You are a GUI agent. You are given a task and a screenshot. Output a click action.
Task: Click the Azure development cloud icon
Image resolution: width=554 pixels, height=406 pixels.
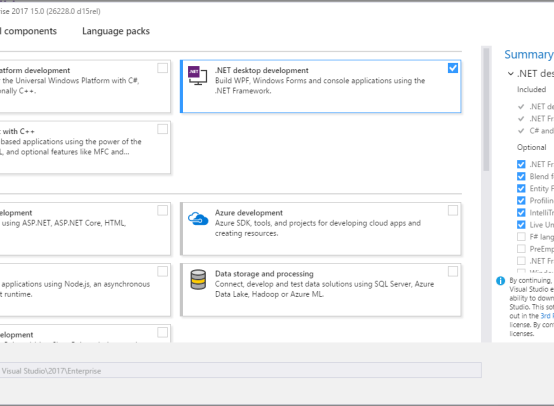point(198,218)
